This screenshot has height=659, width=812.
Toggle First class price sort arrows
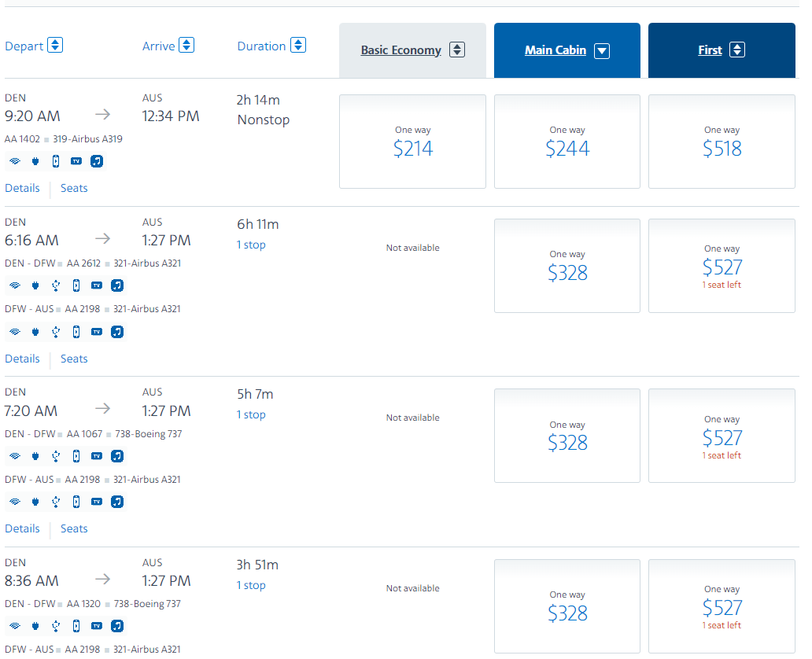[737, 50]
